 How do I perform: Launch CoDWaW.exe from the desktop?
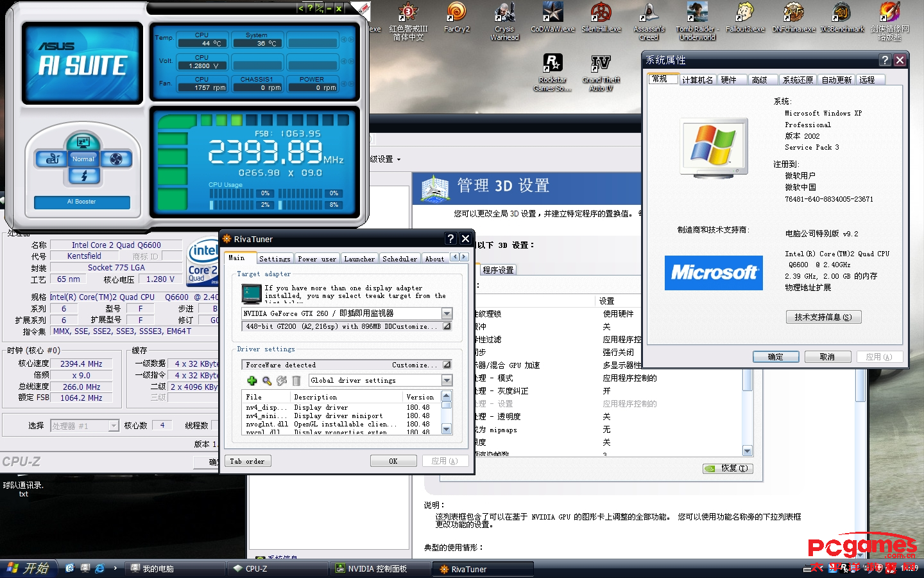click(552, 17)
